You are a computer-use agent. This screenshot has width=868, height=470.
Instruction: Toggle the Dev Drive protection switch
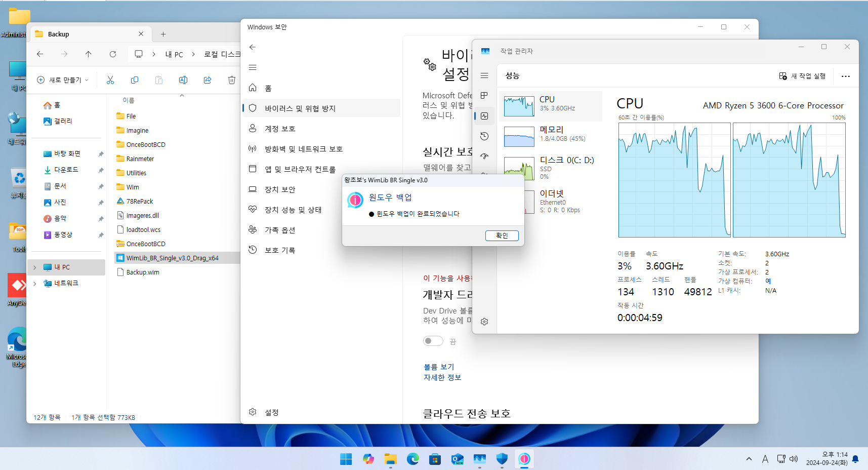click(x=433, y=341)
